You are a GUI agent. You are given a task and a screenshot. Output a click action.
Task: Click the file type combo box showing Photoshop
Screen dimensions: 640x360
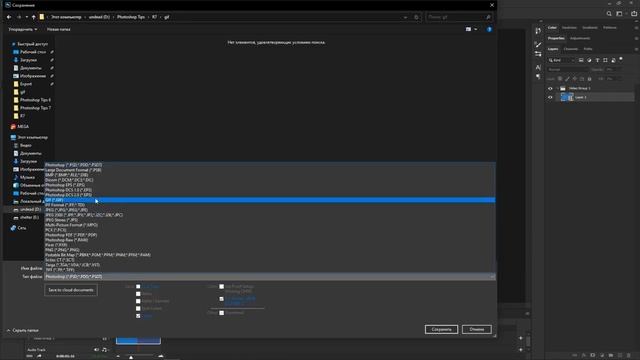(270, 277)
